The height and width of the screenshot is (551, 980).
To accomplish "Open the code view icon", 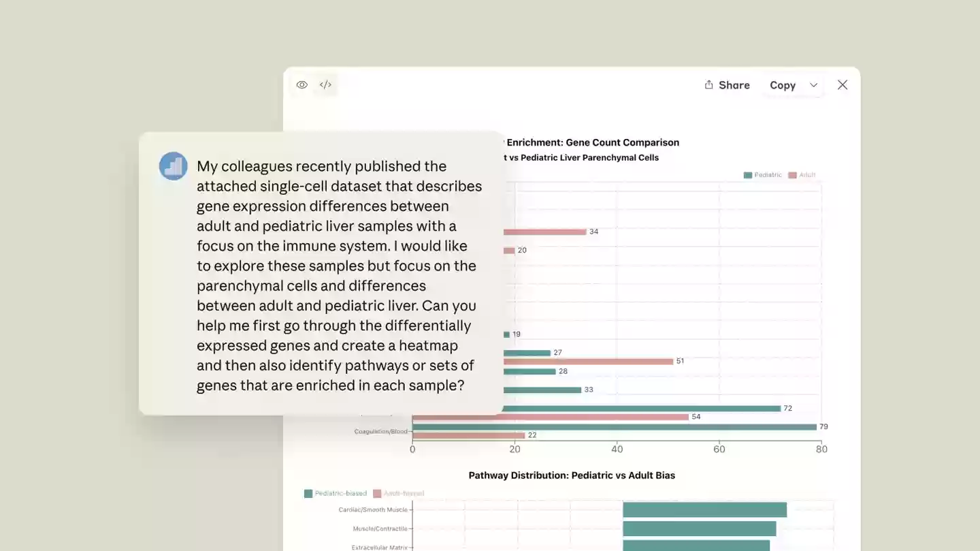I will (x=326, y=85).
